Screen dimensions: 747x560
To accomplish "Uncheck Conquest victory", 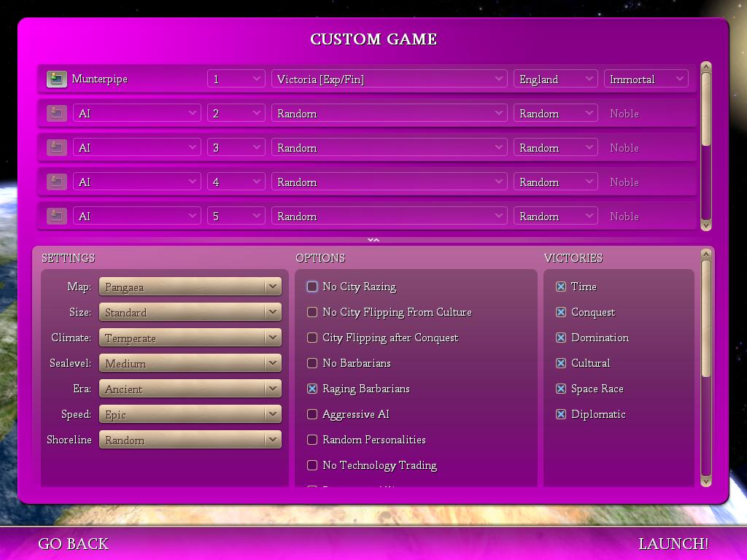I will (561, 312).
